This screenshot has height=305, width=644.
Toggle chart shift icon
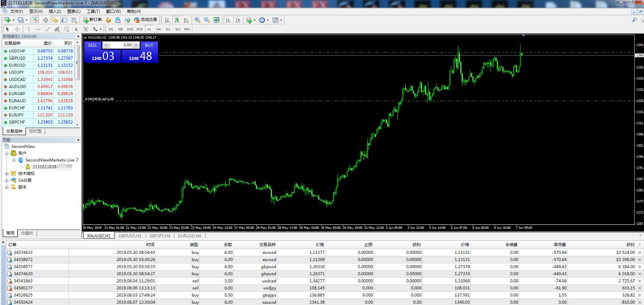click(238, 20)
